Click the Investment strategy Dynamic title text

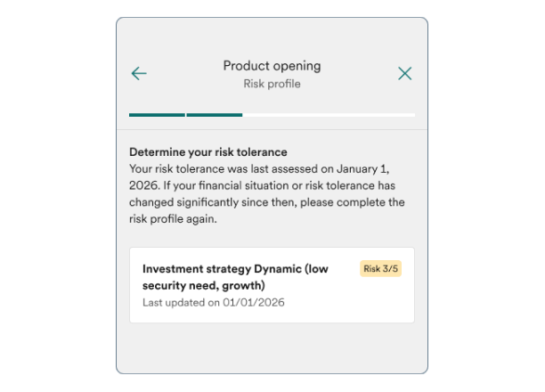[235, 277]
